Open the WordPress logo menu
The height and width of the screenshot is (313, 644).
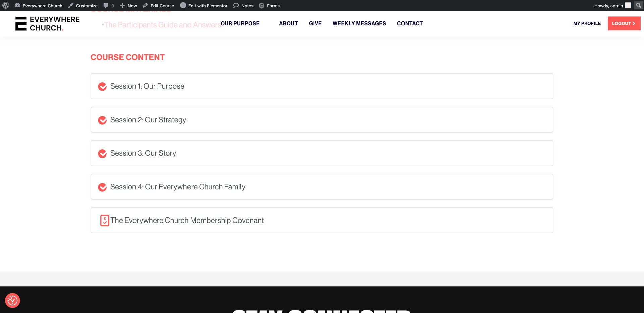pos(6,5)
